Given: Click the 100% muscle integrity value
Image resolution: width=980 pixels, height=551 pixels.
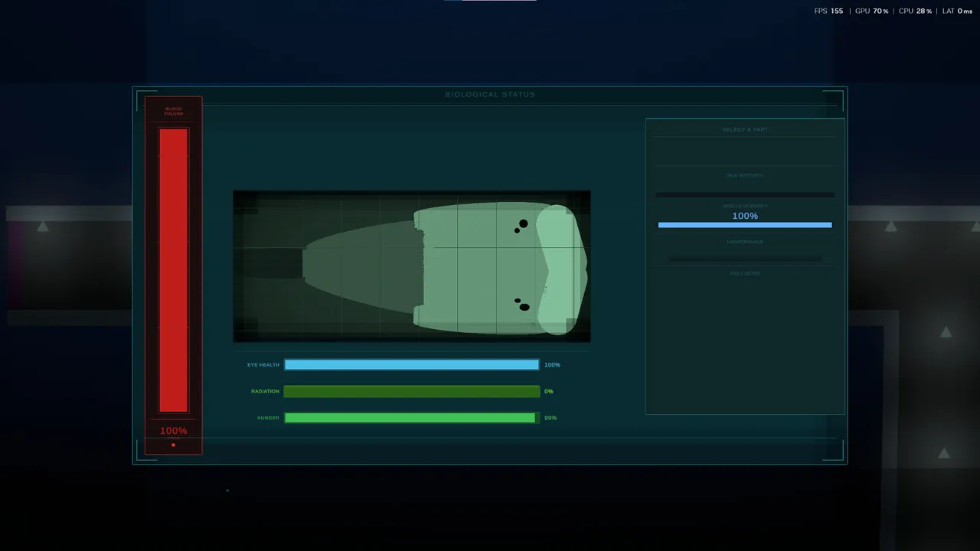Looking at the screenshot, I should (x=745, y=216).
